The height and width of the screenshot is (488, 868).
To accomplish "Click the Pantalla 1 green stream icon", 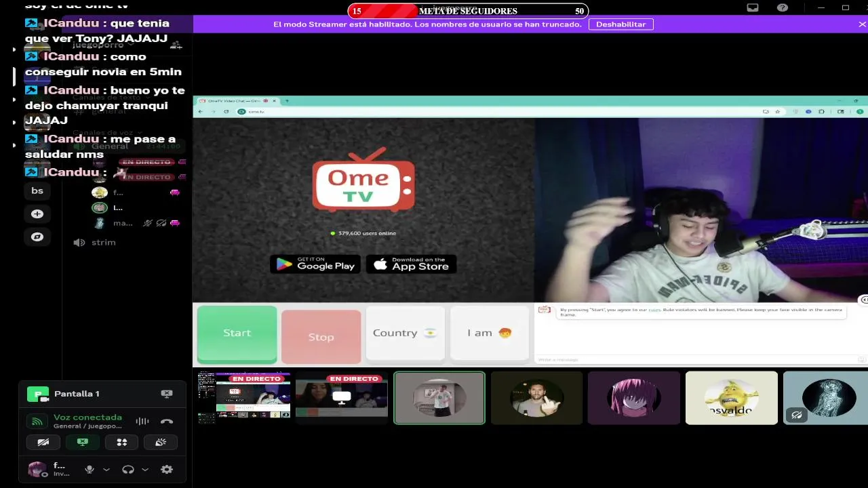I will point(37,394).
